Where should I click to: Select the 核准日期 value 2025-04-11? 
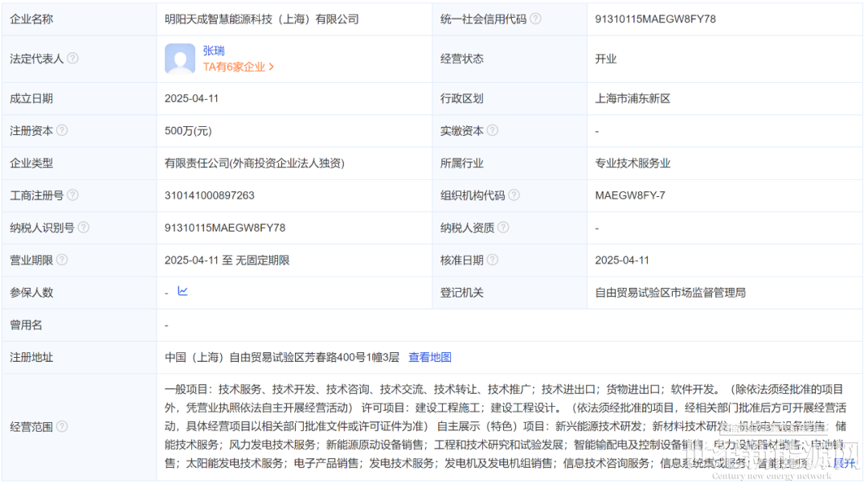click(x=622, y=260)
